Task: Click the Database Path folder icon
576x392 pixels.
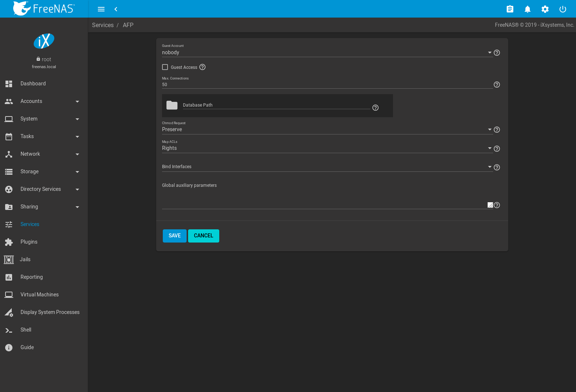Action: pyautogui.click(x=172, y=106)
